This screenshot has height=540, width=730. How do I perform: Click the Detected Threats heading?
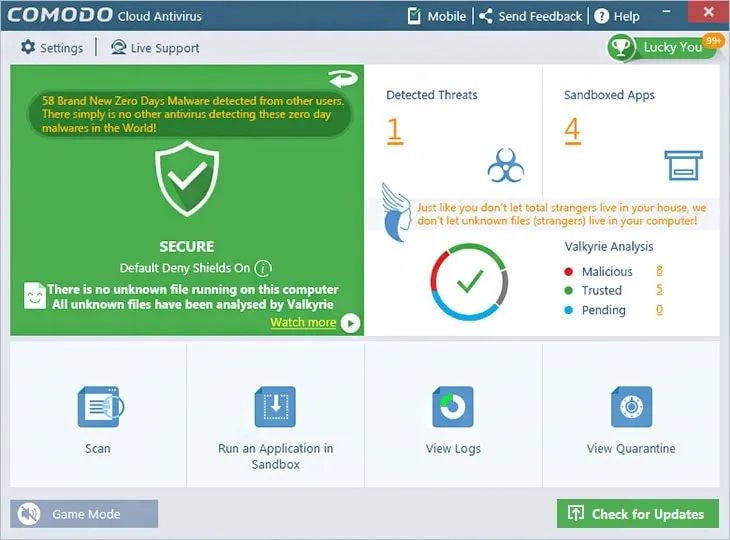pyautogui.click(x=432, y=95)
